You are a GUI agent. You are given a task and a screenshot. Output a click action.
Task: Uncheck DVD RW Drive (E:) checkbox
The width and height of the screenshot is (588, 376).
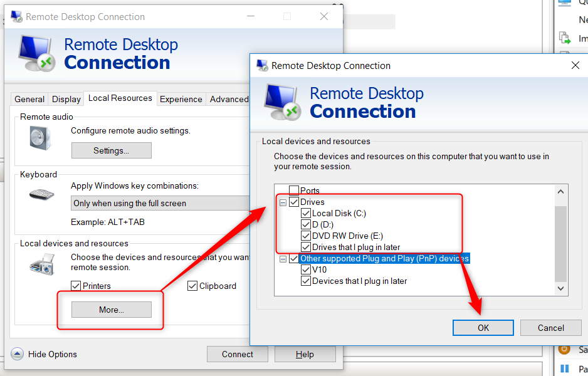pyautogui.click(x=306, y=236)
